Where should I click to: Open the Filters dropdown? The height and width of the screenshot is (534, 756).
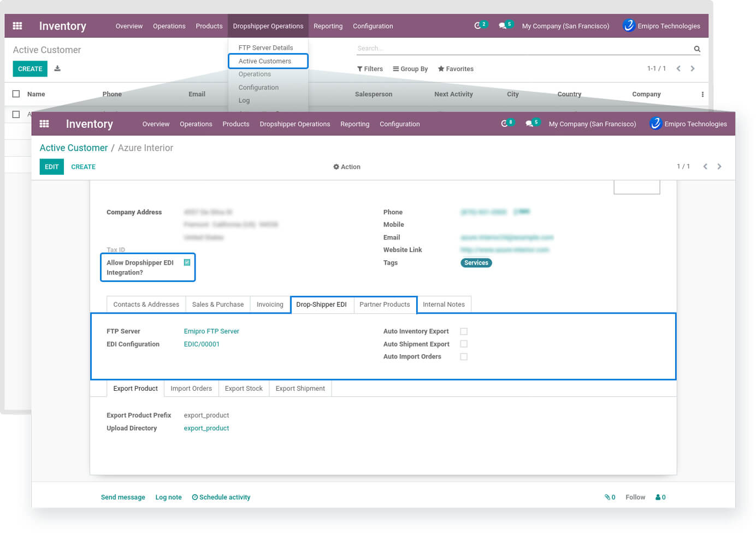pos(370,69)
